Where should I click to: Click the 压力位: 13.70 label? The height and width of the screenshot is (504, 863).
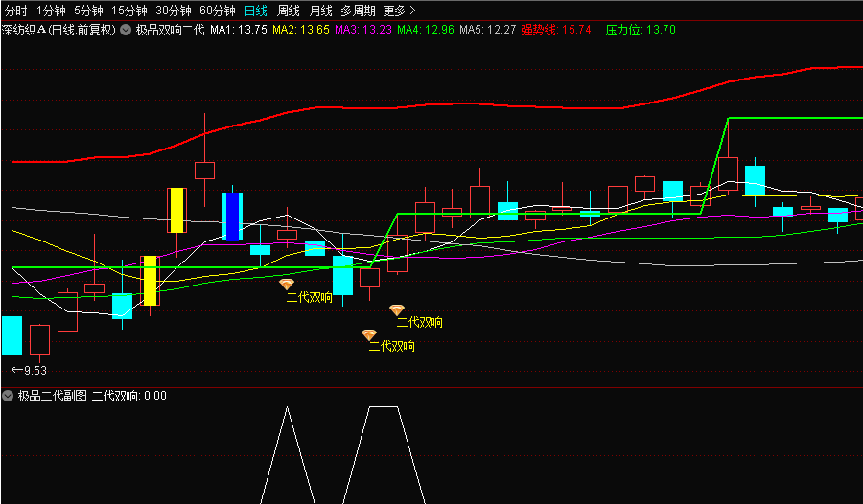(641, 30)
